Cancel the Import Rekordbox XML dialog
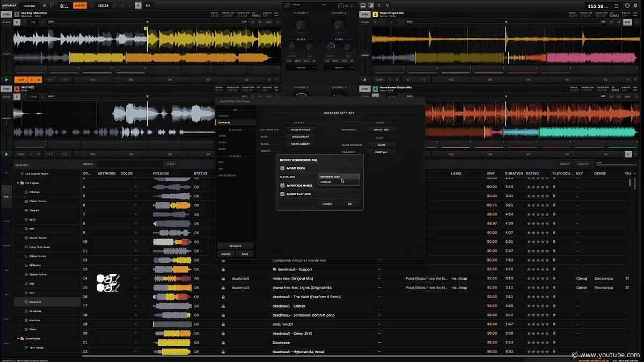 [x=327, y=204]
